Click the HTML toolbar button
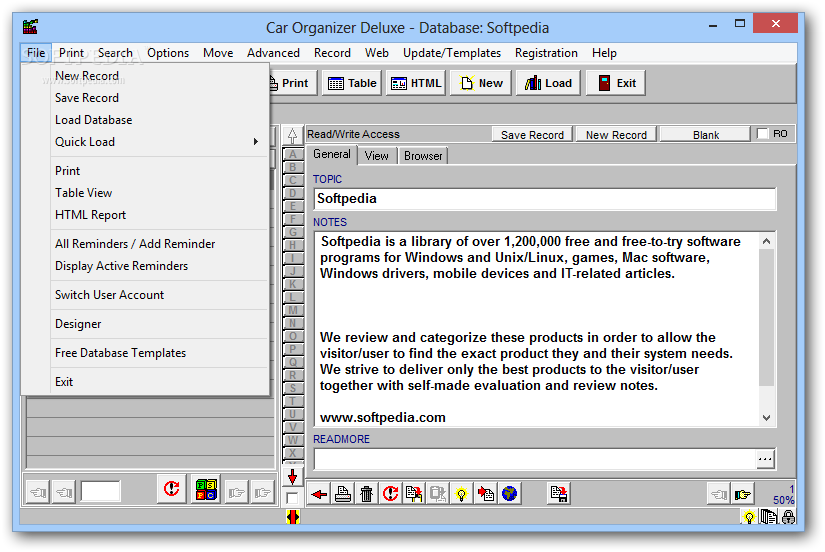 (416, 83)
